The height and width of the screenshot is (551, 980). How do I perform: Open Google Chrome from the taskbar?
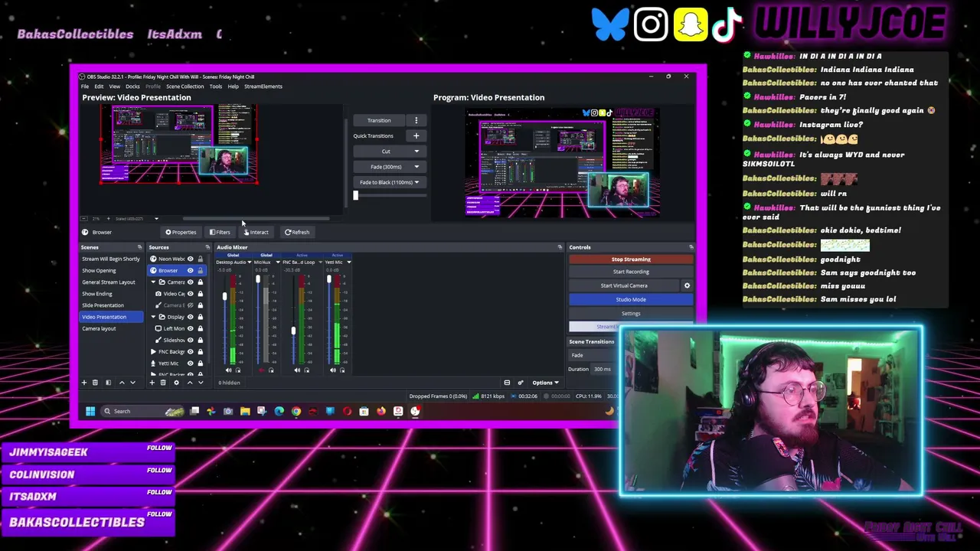click(x=296, y=412)
